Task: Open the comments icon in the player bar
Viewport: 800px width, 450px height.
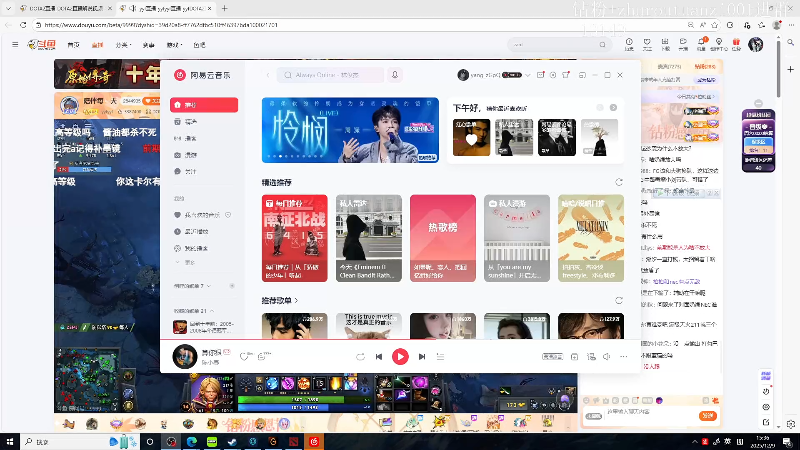Action: [263, 356]
